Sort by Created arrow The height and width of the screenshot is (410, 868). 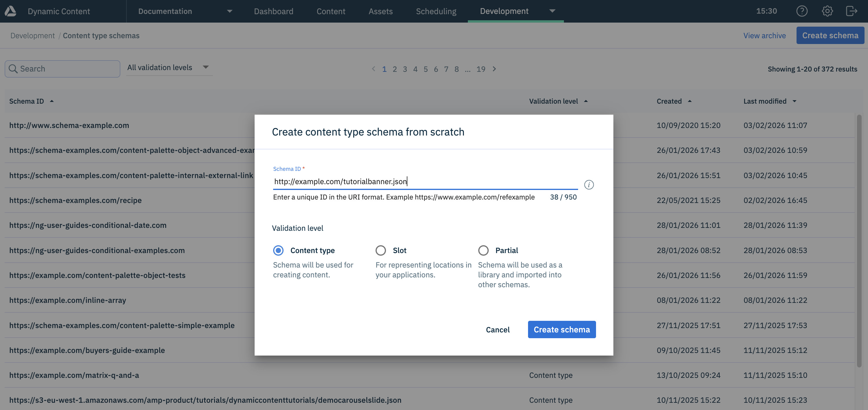tap(689, 101)
